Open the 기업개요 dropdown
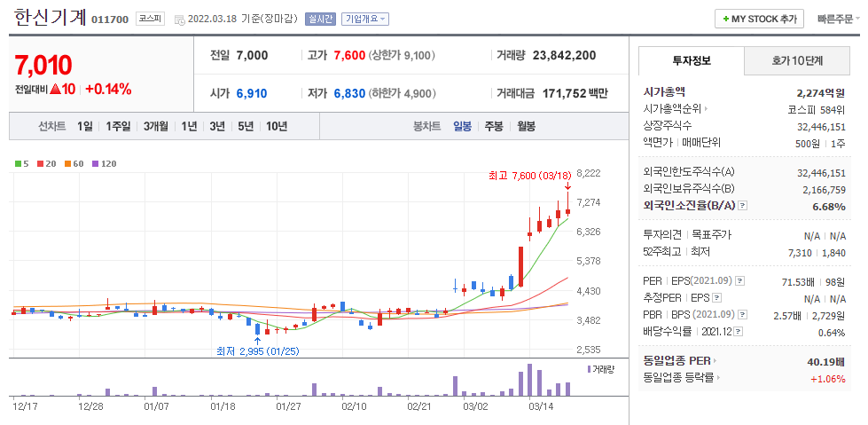The width and height of the screenshot is (868, 425). [x=364, y=19]
